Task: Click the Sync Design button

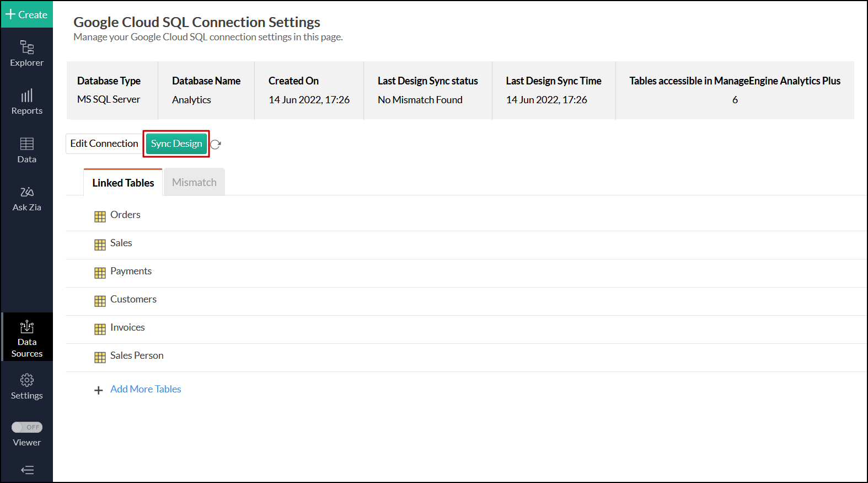Action: pos(176,144)
